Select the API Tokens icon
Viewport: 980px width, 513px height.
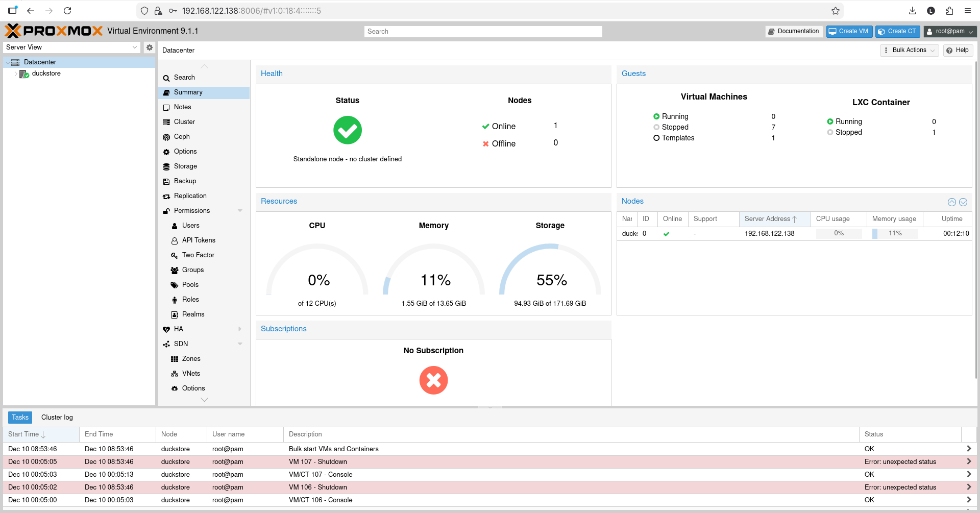pyautogui.click(x=176, y=240)
